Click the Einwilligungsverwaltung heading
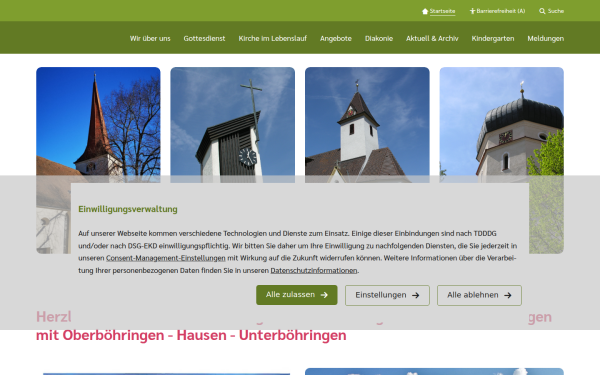600x375 pixels. tap(128, 209)
